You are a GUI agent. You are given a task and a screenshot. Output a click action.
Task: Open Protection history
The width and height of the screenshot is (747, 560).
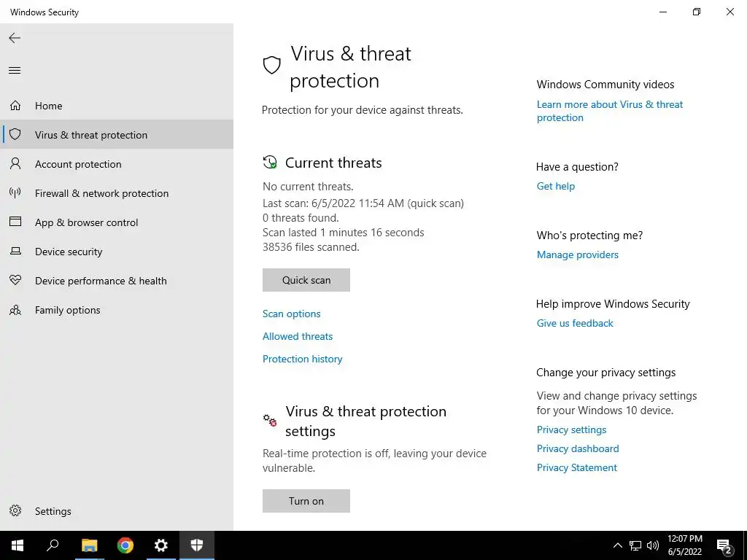click(303, 359)
